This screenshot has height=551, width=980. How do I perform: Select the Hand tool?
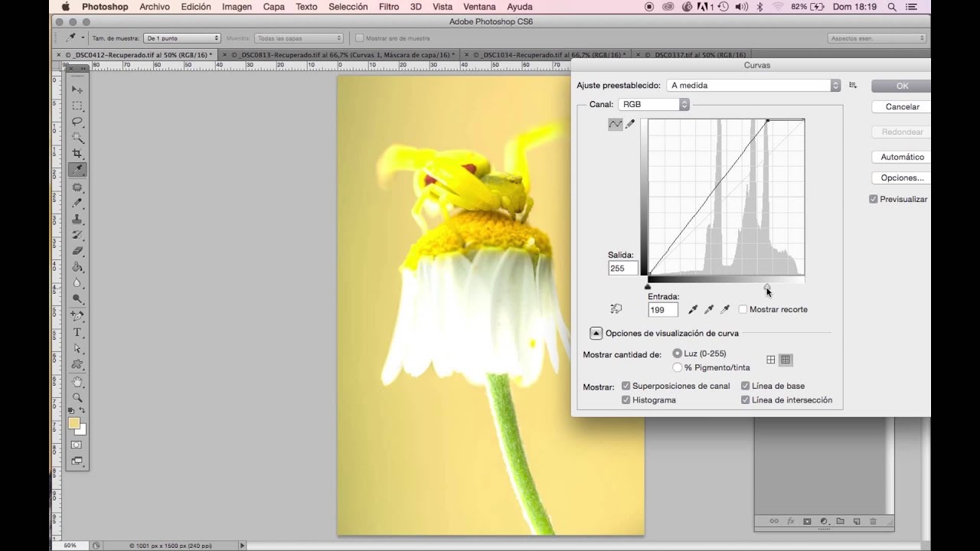point(77,381)
